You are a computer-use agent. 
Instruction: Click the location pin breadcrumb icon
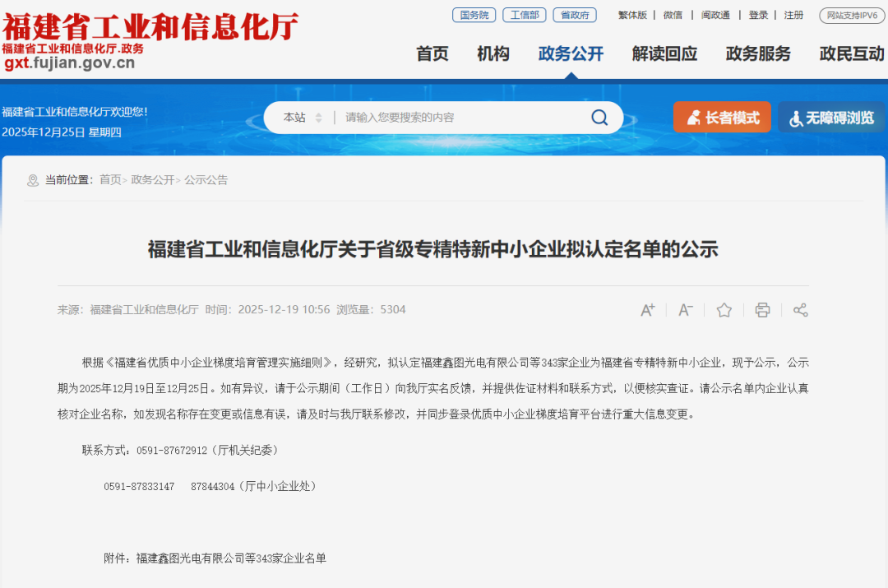[33, 180]
